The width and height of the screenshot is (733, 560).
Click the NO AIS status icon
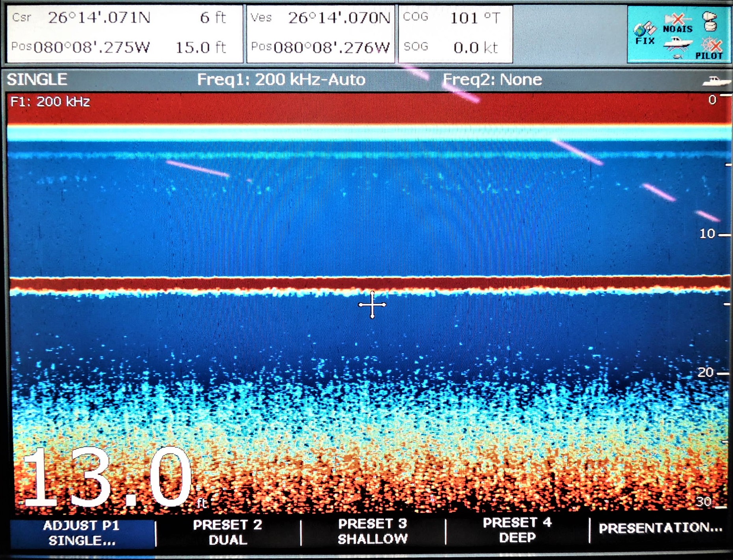pos(677,24)
